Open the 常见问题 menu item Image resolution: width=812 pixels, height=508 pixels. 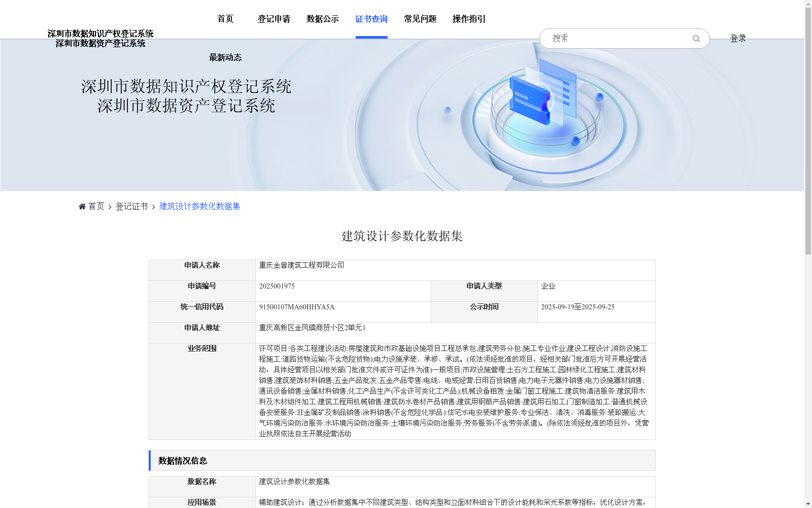(420, 19)
